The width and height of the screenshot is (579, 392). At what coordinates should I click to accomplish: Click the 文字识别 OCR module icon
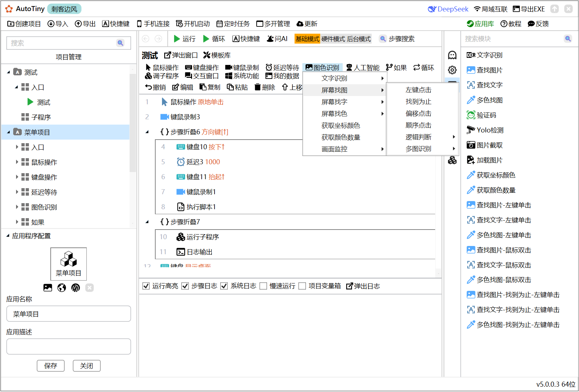click(x=471, y=55)
